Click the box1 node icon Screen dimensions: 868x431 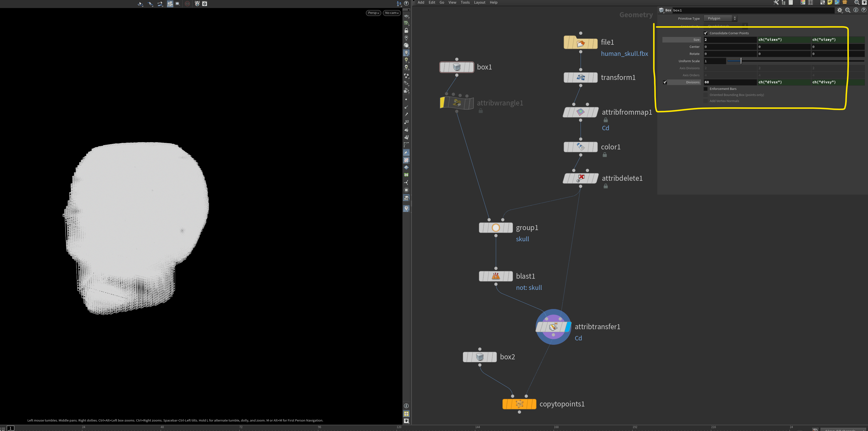tap(457, 67)
